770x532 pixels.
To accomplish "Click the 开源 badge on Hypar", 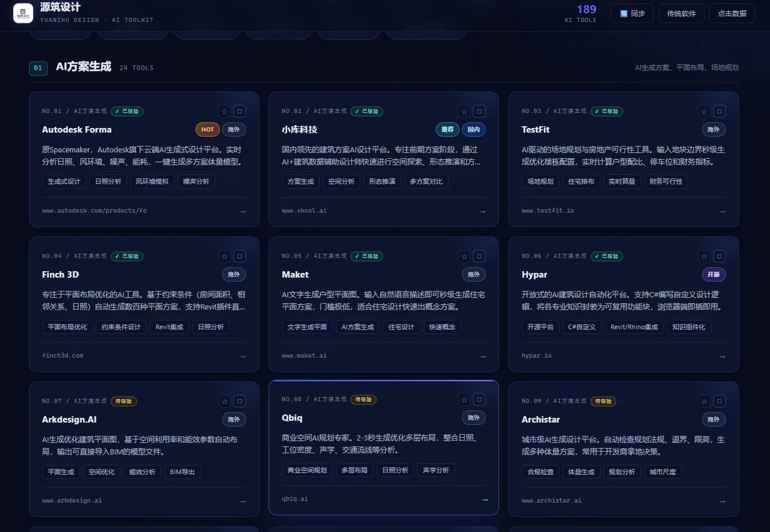I will (714, 274).
